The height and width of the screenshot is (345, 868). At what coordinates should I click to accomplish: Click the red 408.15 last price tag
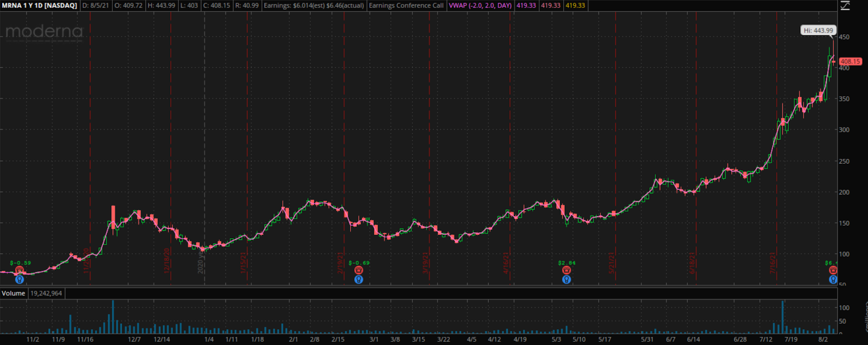850,61
